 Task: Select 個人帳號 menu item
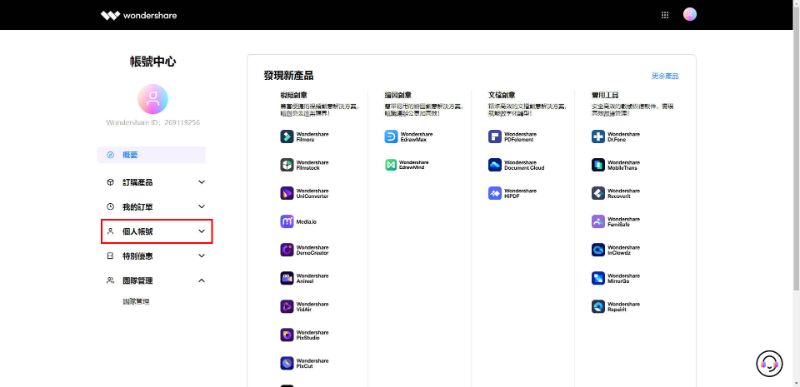[138, 231]
